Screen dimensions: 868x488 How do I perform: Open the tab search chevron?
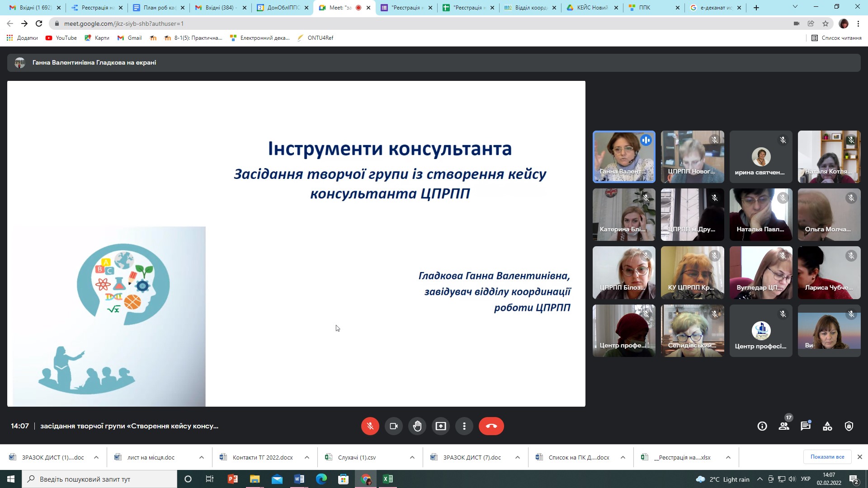[x=795, y=7]
